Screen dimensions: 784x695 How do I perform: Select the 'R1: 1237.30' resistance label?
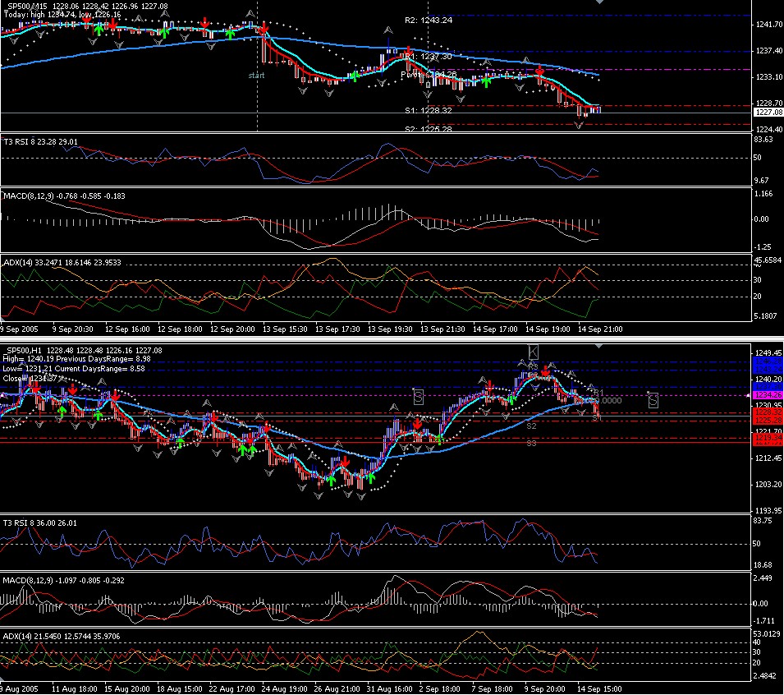pos(428,57)
